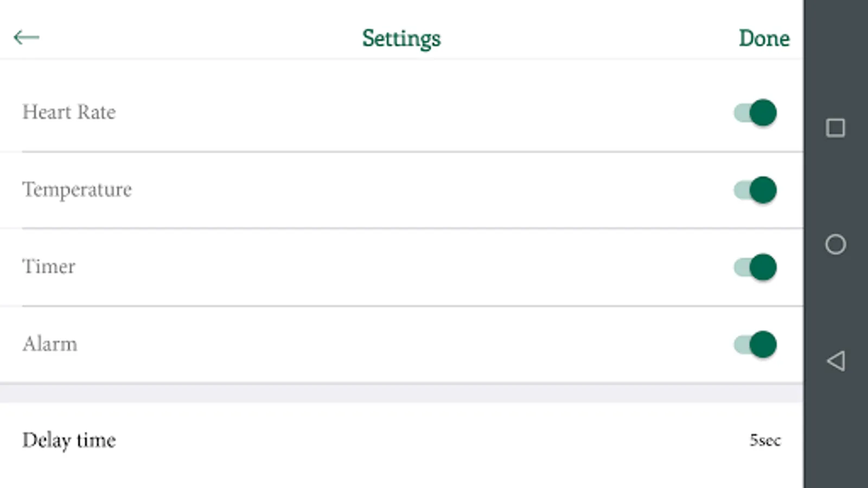This screenshot has height=488, width=868.
Task: Tap Done to save settings
Action: click(x=764, y=38)
